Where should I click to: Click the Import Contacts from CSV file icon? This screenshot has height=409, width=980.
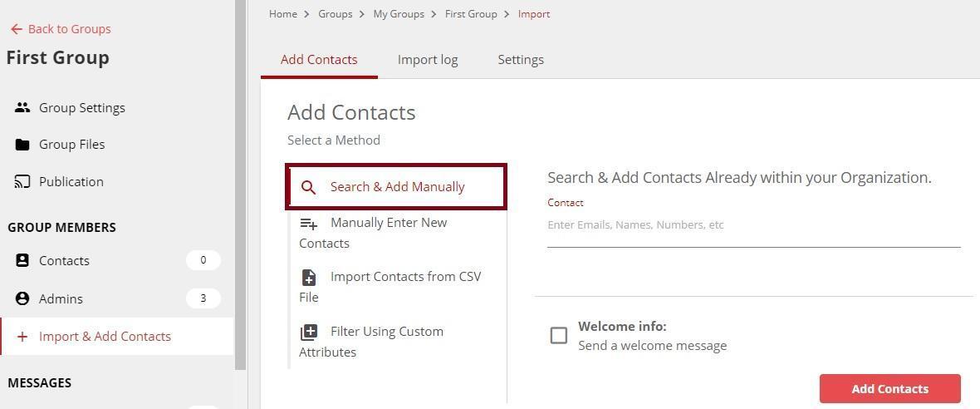pyautogui.click(x=309, y=277)
